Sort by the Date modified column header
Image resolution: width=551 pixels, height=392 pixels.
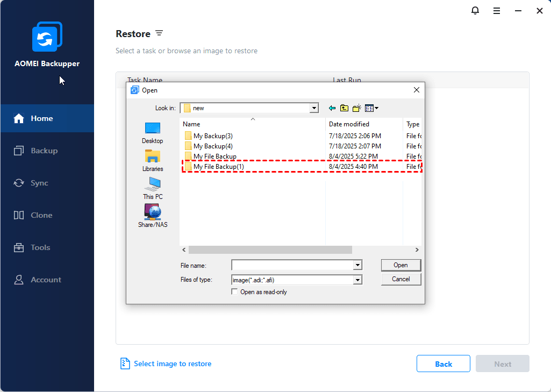tap(364, 124)
